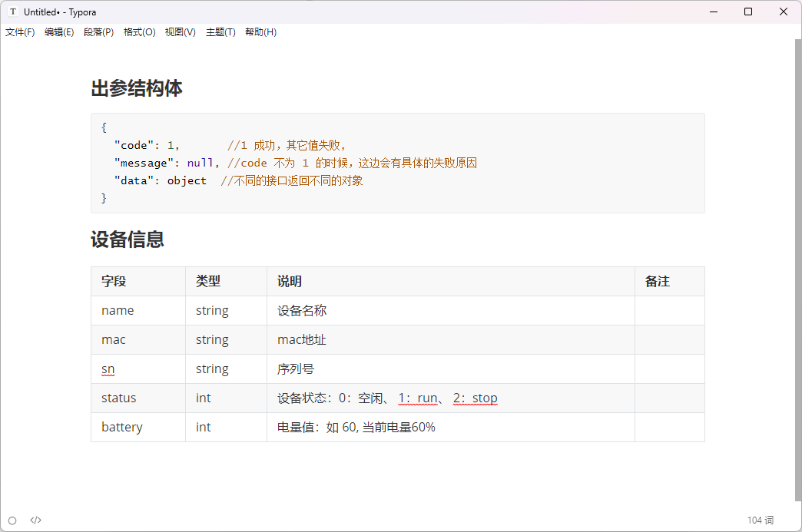This screenshot has height=532, width=802.
Task: Minimize the Typora window
Action: pyautogui.click(x=714, y=12)
